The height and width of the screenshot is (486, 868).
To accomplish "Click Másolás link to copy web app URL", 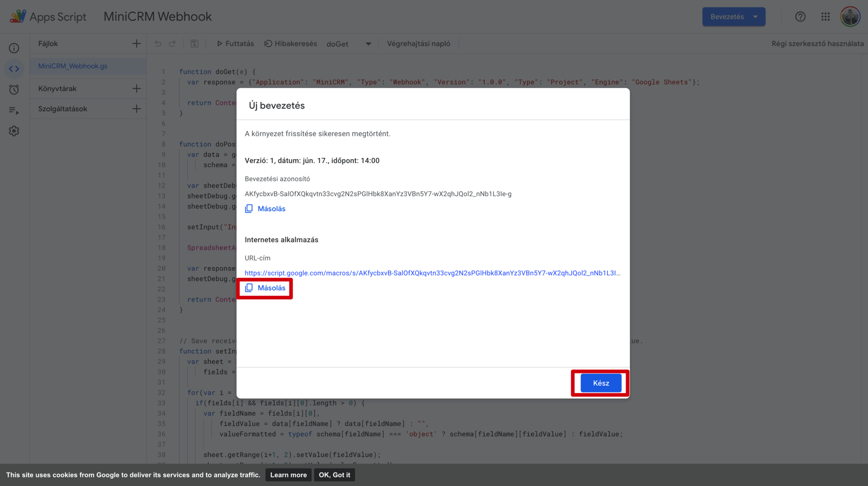I will point(271,288).
